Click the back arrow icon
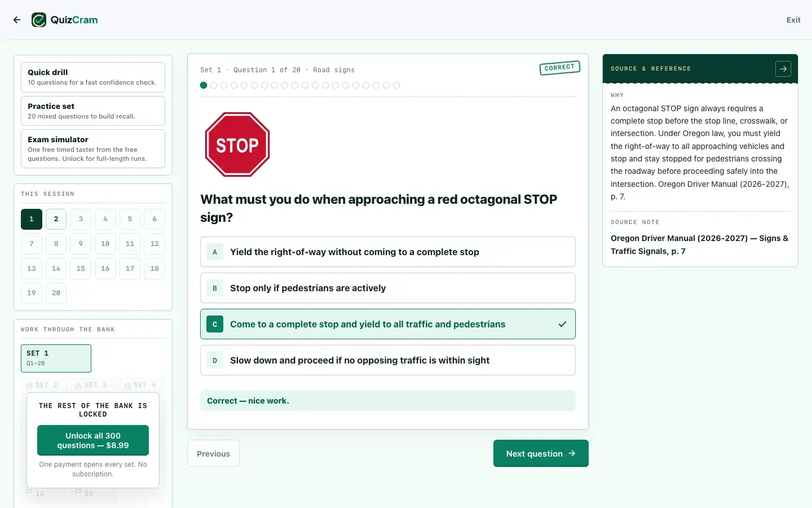 coord(17,20)
